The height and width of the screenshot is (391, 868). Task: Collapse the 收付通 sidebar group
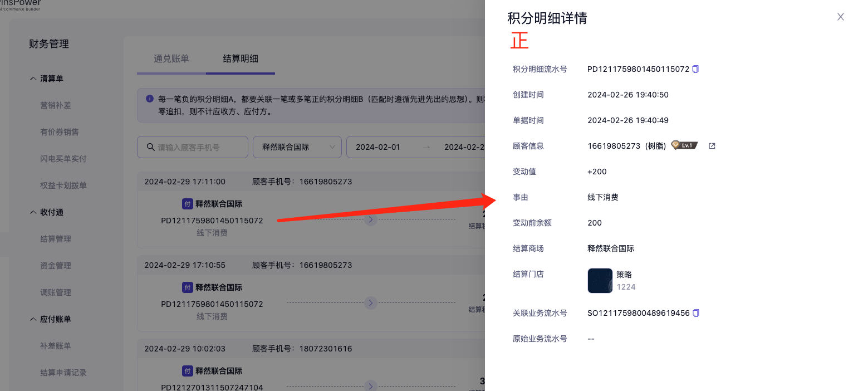pyautogui.click(x=33, y=212)
